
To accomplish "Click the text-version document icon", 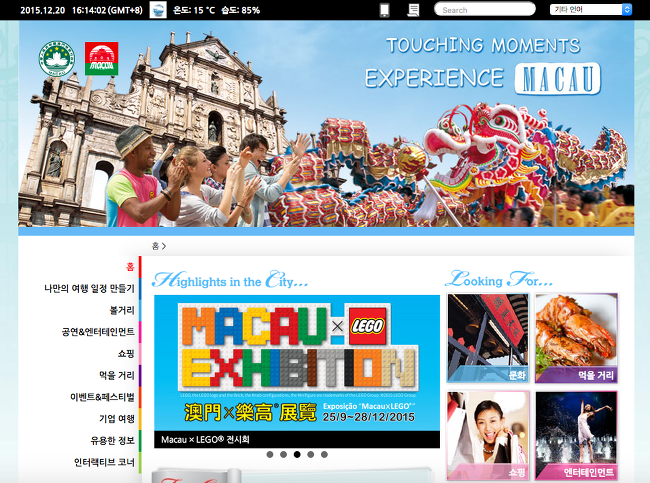I will click(x=413, y=10).
